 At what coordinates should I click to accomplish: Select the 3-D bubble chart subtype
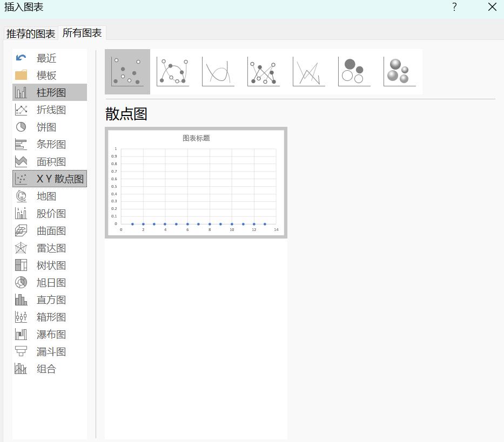(x=400, y=72)
